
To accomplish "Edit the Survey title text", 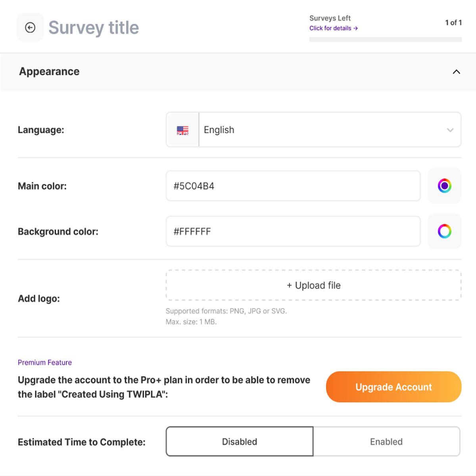I will point(94,28).
